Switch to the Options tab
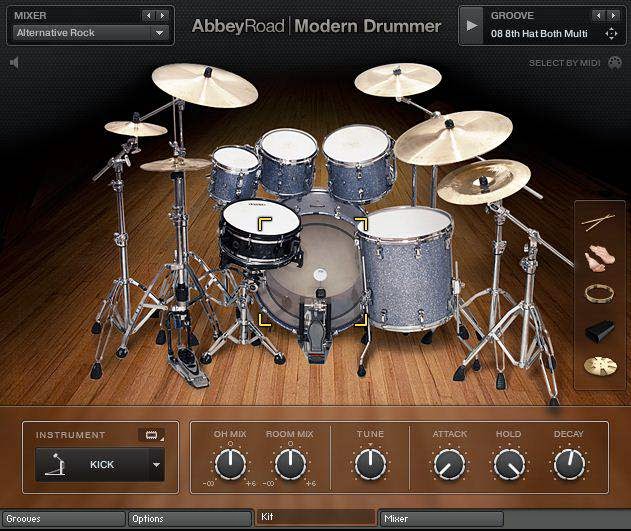 click(190, 519)
